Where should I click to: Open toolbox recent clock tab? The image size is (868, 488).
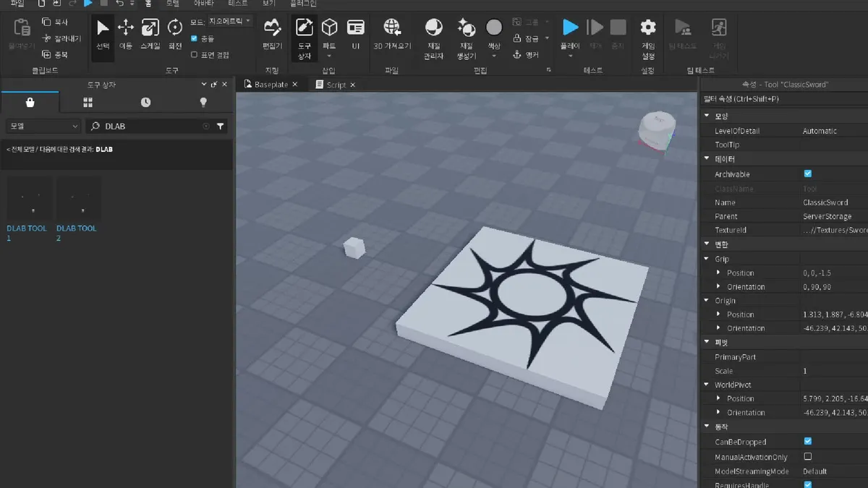(x=145, y=102)
